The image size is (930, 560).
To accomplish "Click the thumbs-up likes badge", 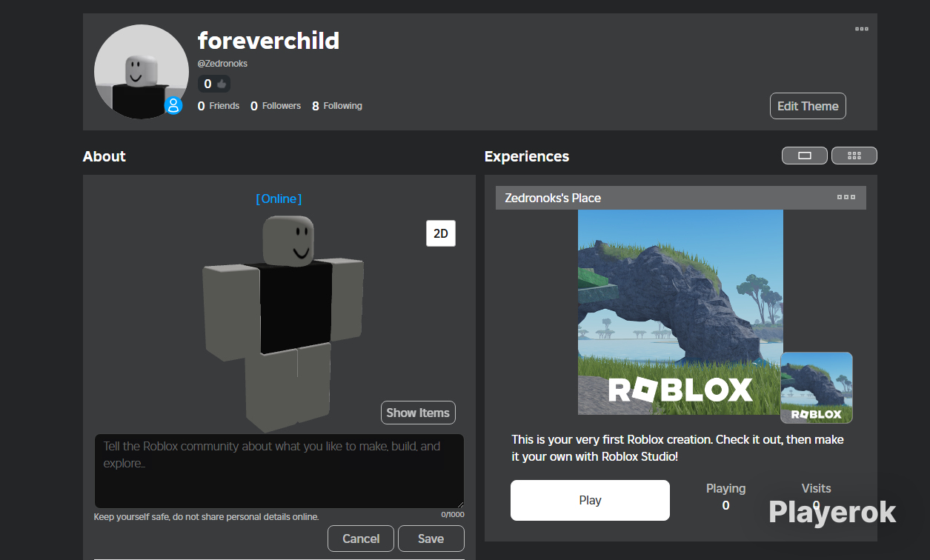I will coord(214,84).
